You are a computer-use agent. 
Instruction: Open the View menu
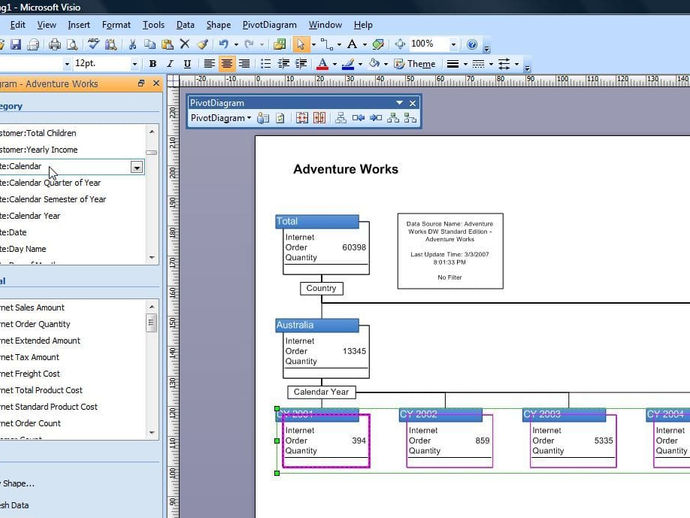tap(47, 25)
